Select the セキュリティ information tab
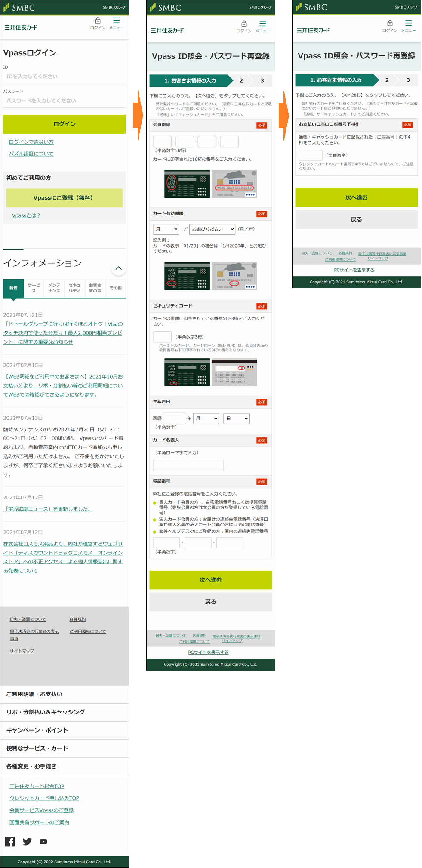422x868 pixels. pyautogui.click(x=74, y=288)
